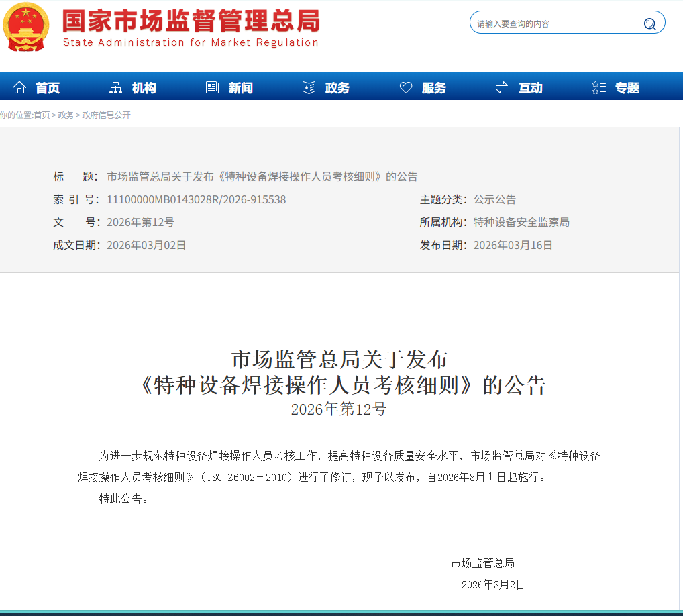Open the checklist icon beside 专题
683x616 pixels.
(598, 87)
